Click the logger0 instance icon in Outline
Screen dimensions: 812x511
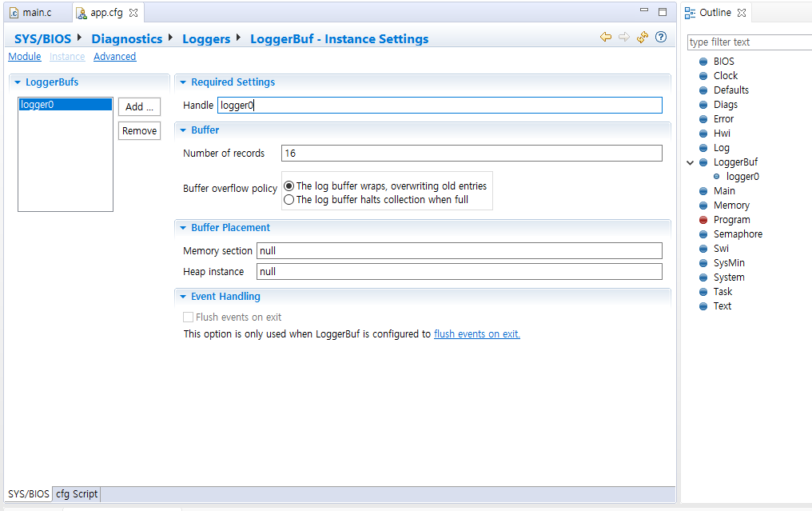(x=717, y=176)
